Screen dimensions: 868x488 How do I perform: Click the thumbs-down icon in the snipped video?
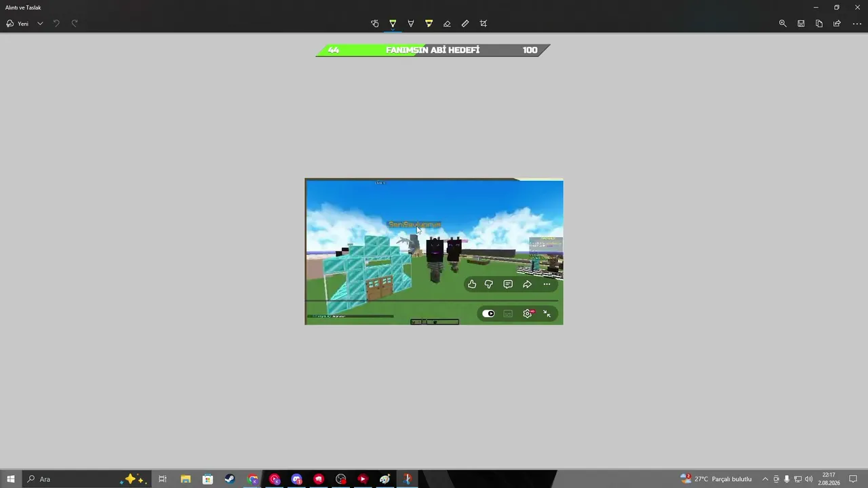(489, 284)
